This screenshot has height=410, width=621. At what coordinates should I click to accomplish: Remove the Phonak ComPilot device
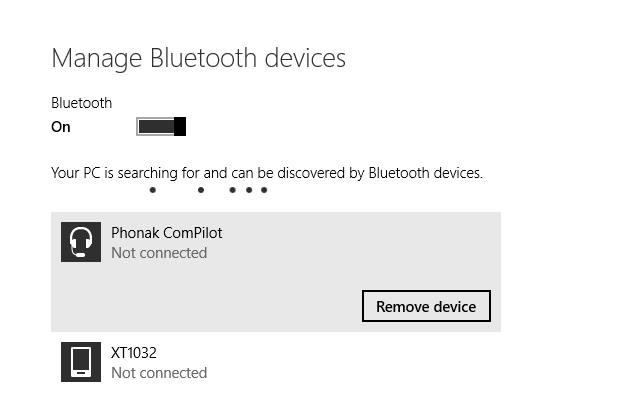[426, 306]
